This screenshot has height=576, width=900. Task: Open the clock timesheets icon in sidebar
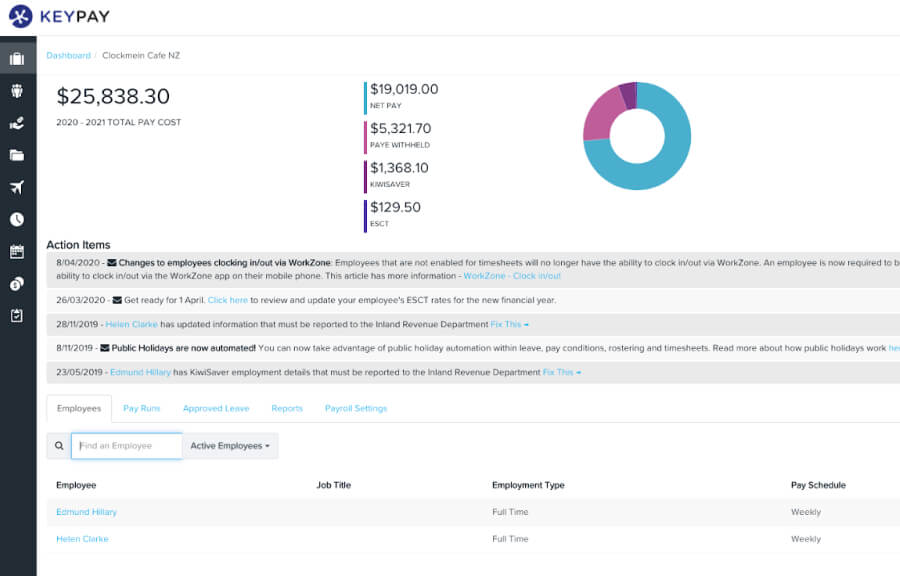pyautogui.click(x=17, y=219)
